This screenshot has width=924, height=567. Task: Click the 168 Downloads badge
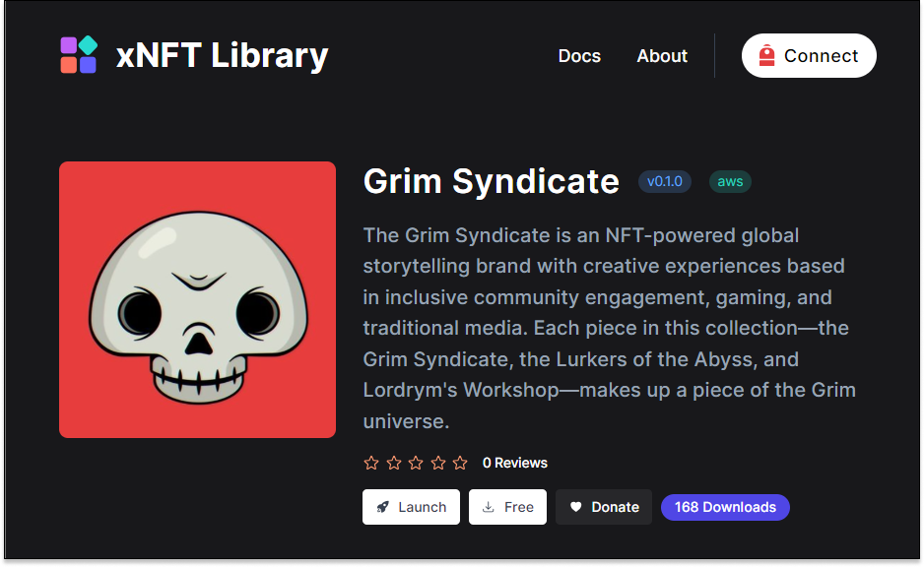click(x=725, y=507)
